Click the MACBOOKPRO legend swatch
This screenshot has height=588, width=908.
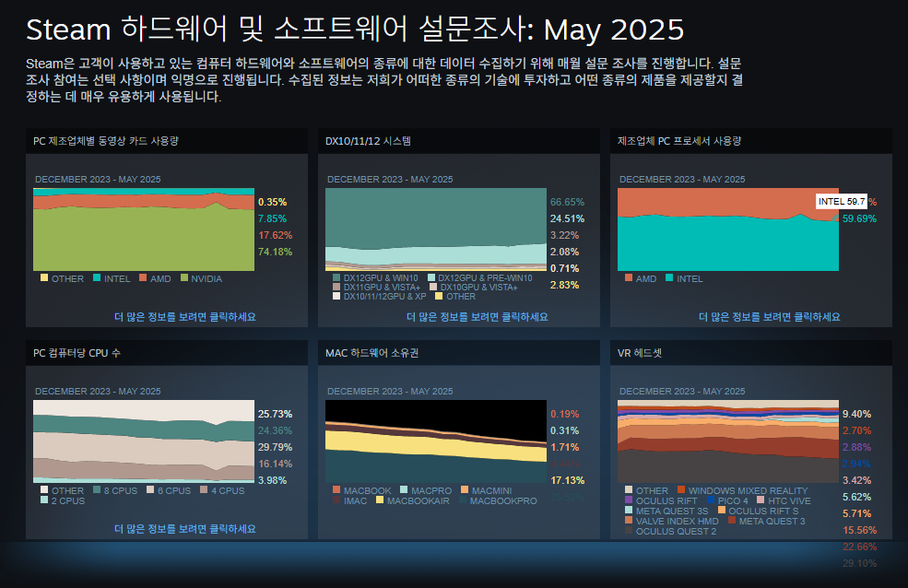click(463, 500)
